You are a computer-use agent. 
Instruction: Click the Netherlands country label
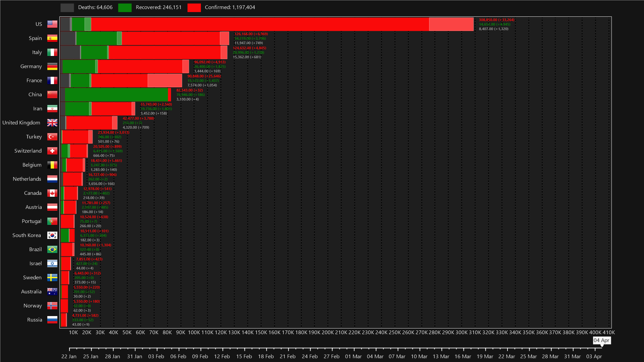coord(27,179)
